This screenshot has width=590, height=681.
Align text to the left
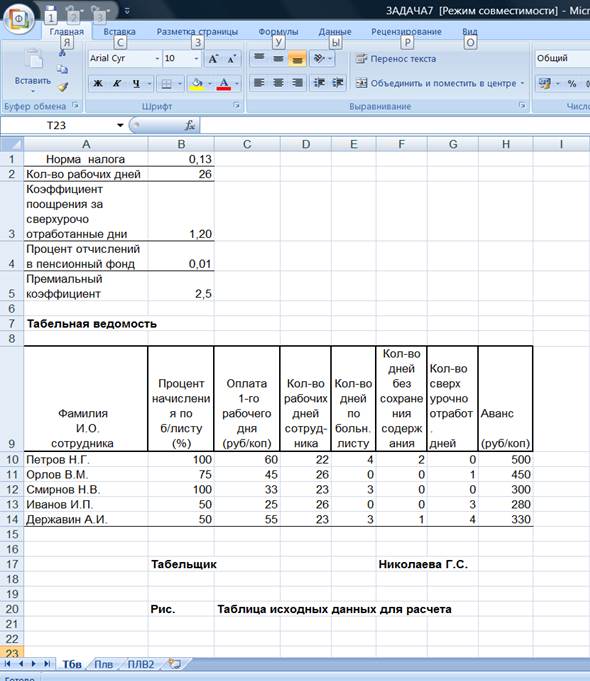259,83
